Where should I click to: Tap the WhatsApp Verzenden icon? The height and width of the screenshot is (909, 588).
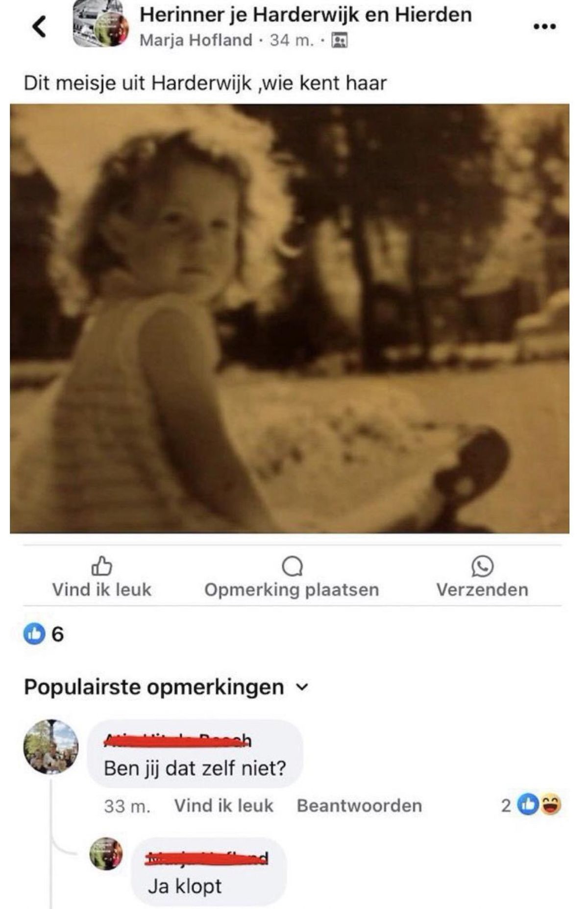click(482, 566)
